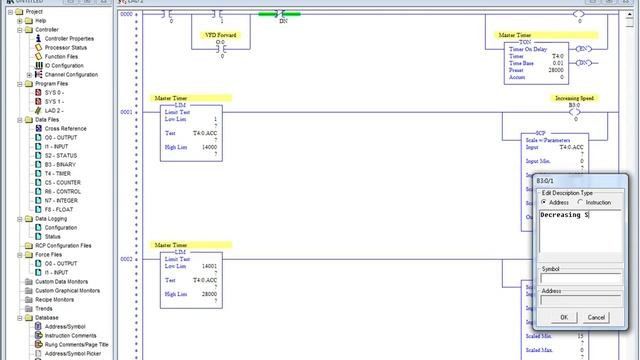The width and height of the screenshot is (640, 360).
Task: Open I1 - INPUT data file icon under Data Files
Action: [x=38, y=147]
